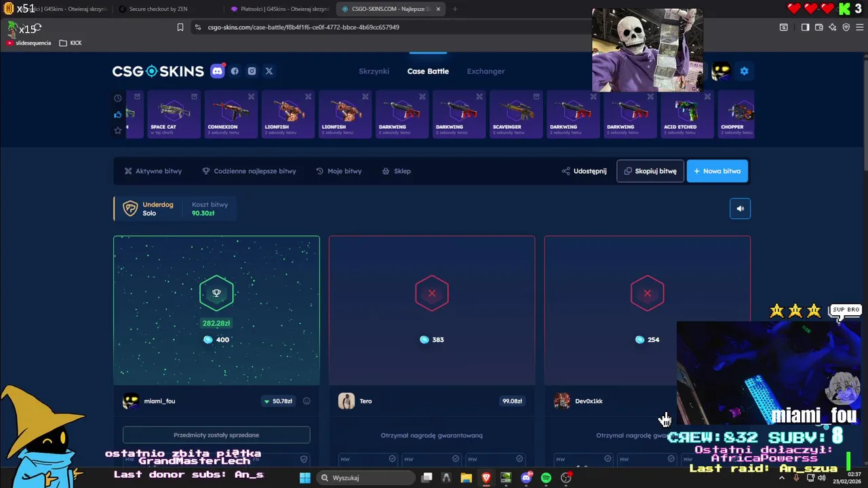Open the site info icon beside the URL
Viewport: 868px width, 488px height.
pos(197,27)
